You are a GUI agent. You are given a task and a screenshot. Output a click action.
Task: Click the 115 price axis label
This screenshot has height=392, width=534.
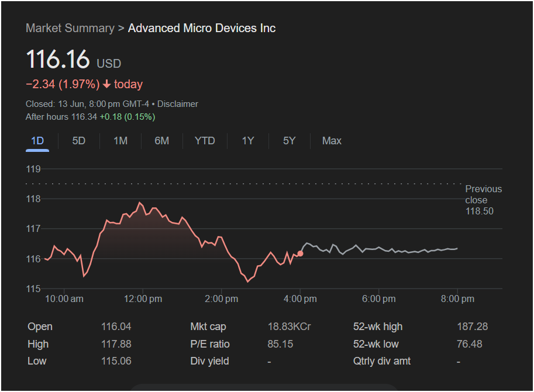click(33, 289)
